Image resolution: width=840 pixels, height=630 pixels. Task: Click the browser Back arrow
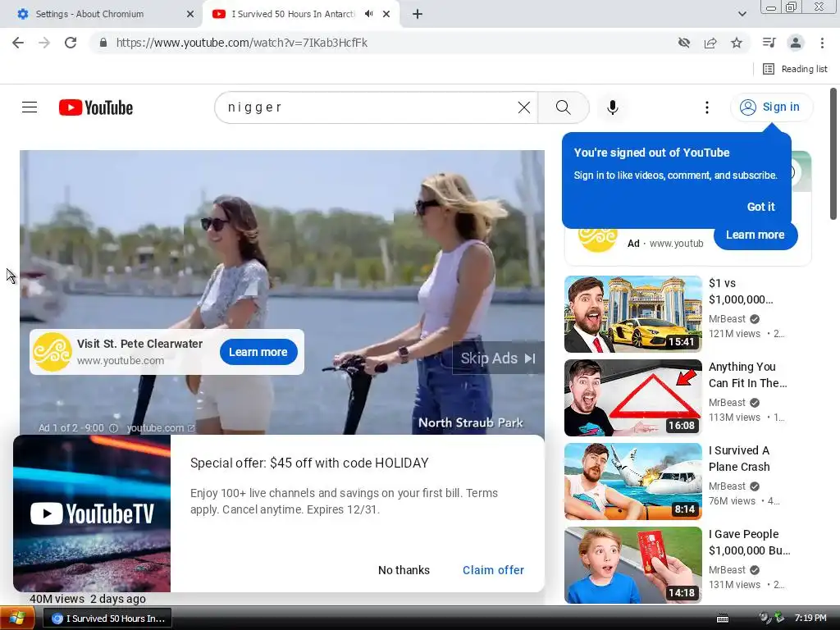click(18, 43)
